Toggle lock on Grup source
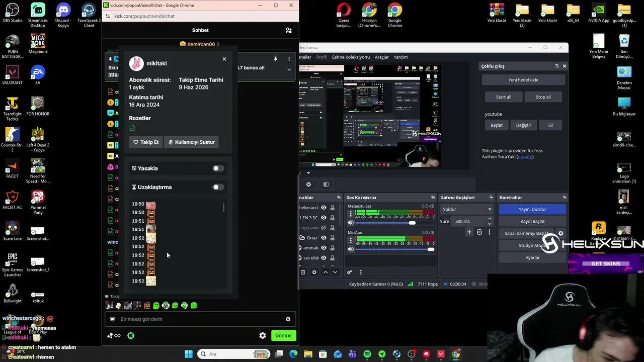Viewport: 644px width, 362px height. point(332,238)
